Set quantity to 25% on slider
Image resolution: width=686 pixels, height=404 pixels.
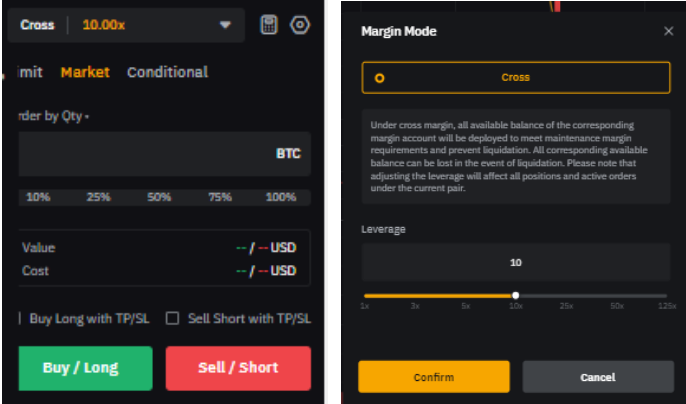click(98, 197)
